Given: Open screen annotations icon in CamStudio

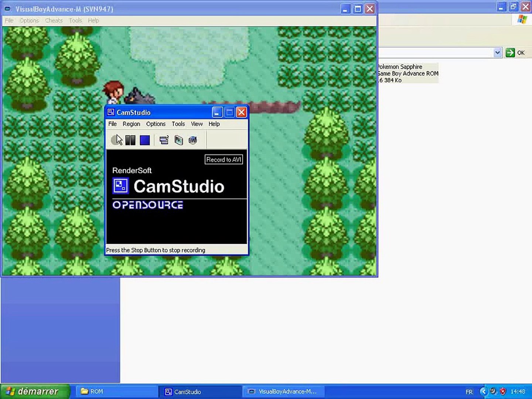Looking at the screenshot, I should tap(178, 140).
